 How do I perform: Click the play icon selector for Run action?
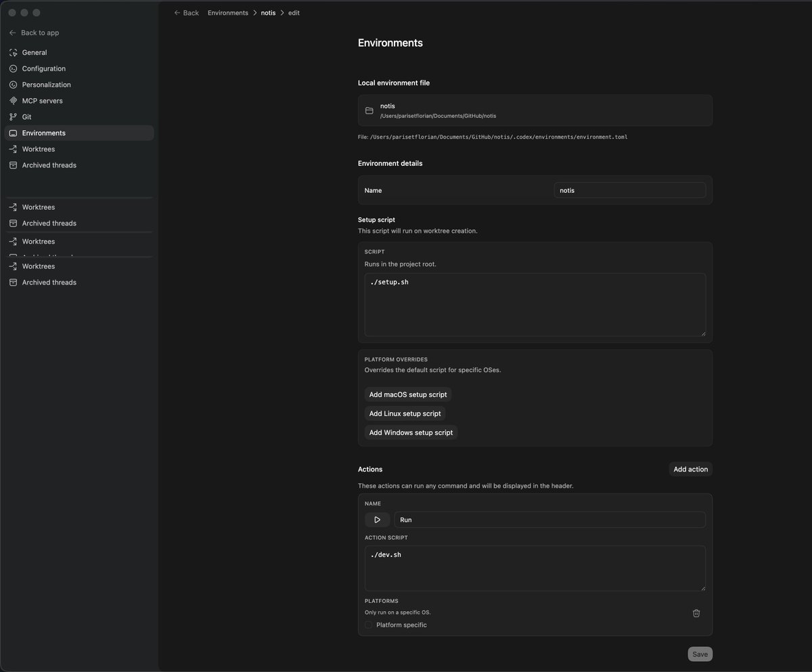378,520
